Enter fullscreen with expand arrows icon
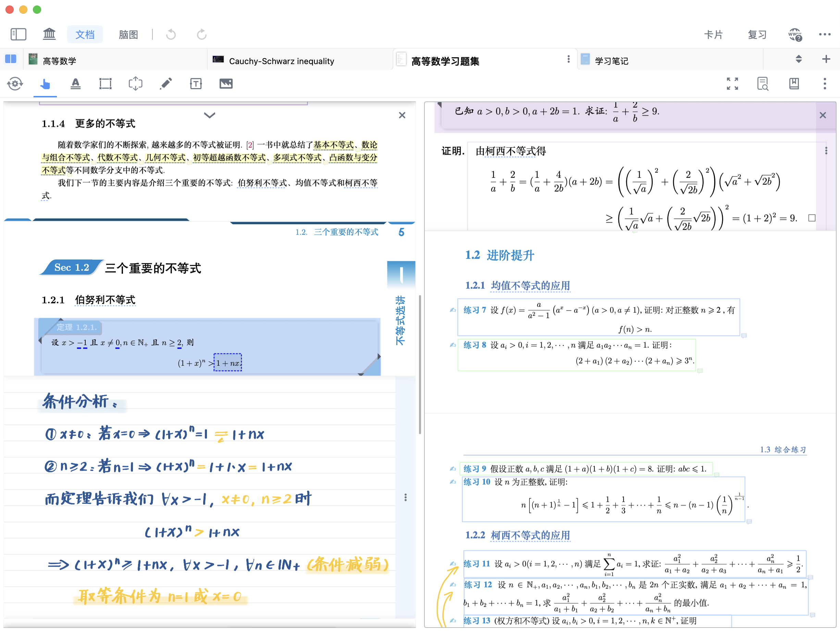Image resolution: width=840 pixels, height=632 pixels. [x=732, y=84]
